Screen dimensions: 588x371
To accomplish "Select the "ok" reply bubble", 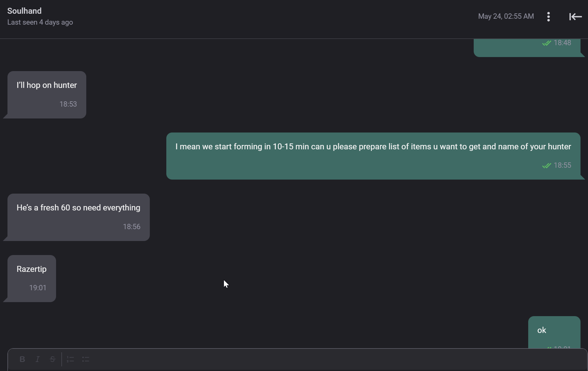I will [x=554, y=332].
